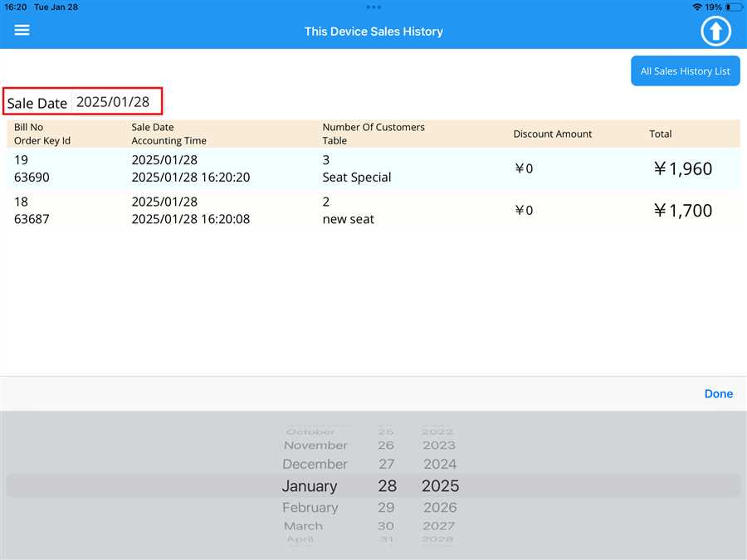Tap the Sale Date input field

pos(113,102)
